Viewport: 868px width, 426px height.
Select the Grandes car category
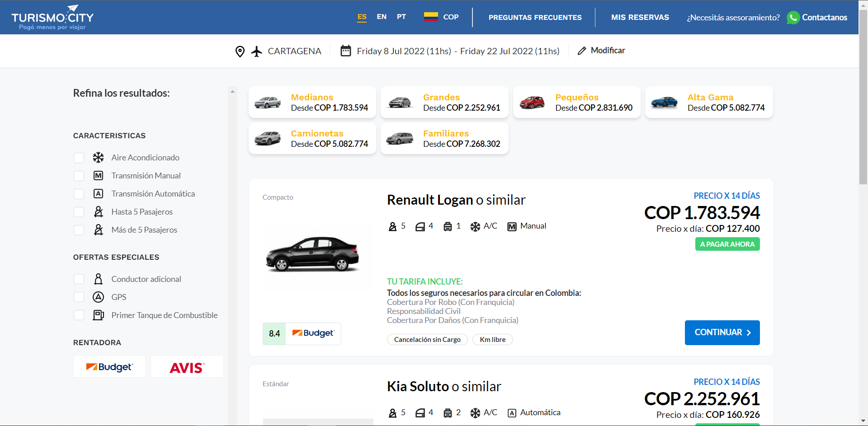tap(444, 103)
